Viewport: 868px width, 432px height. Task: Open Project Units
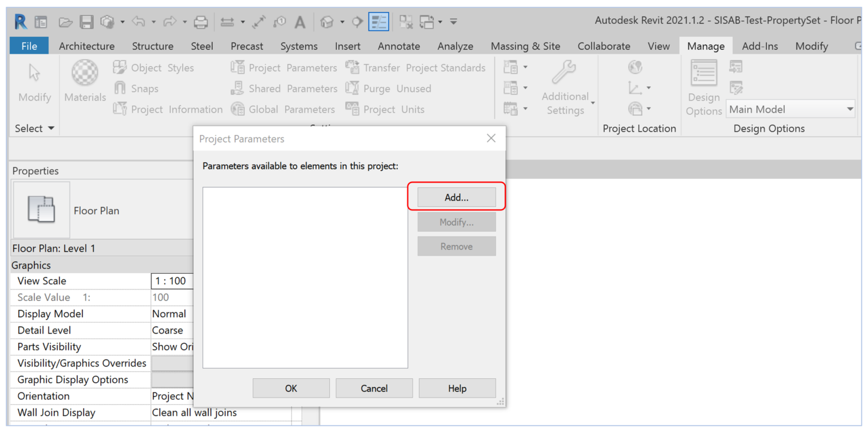click(x=385, y=109)
